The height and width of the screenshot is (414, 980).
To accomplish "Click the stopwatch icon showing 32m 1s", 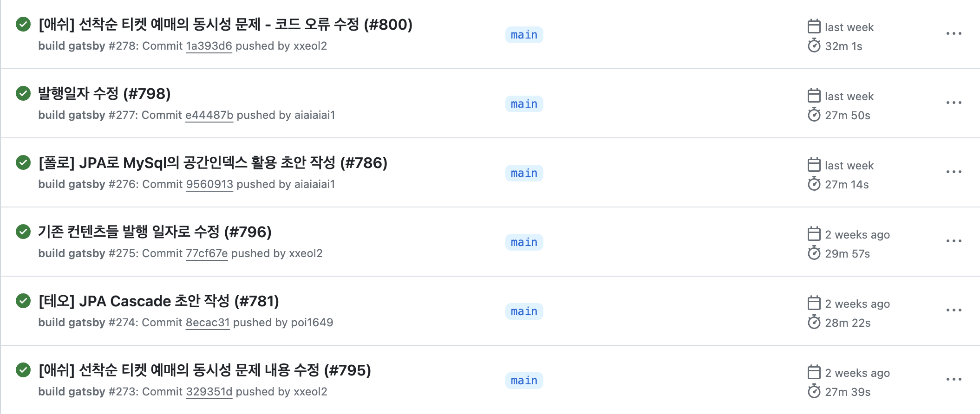I will click(814, 46).
